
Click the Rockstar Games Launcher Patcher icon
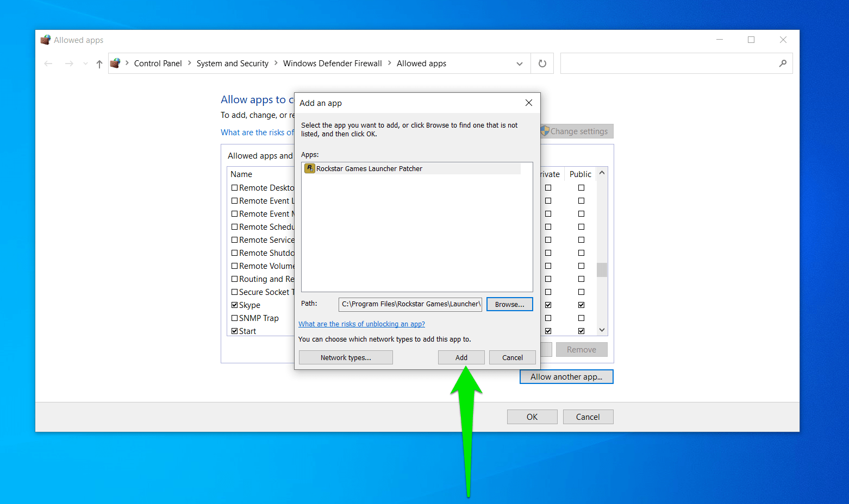click(x=309, y=168)
